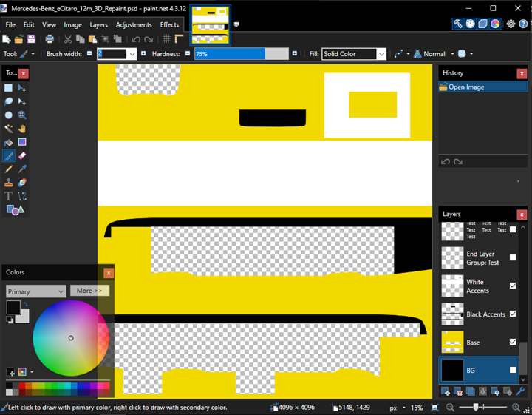Select the Paintbrush tool

tap(8, 156)
